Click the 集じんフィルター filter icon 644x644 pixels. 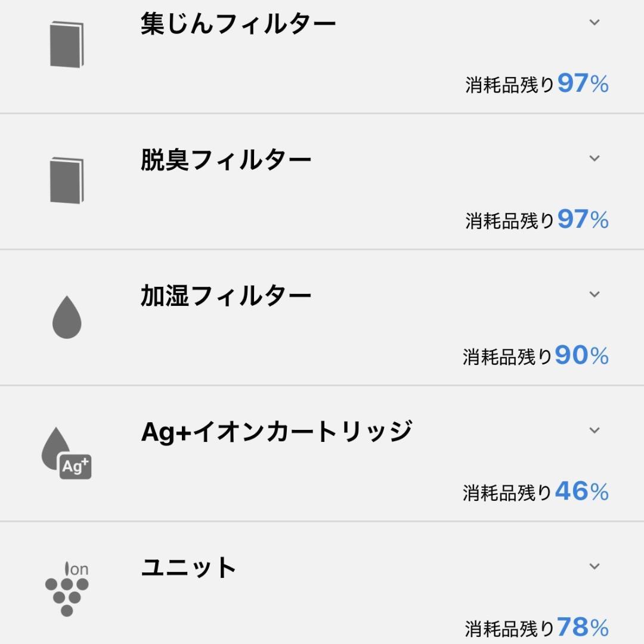tap(67, 45)
